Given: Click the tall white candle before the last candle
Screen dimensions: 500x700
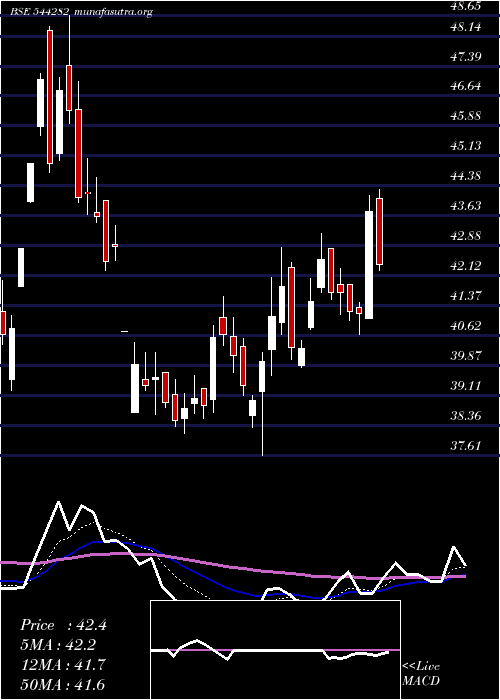Looking at the screenshot, I should [x=369, y=265].
